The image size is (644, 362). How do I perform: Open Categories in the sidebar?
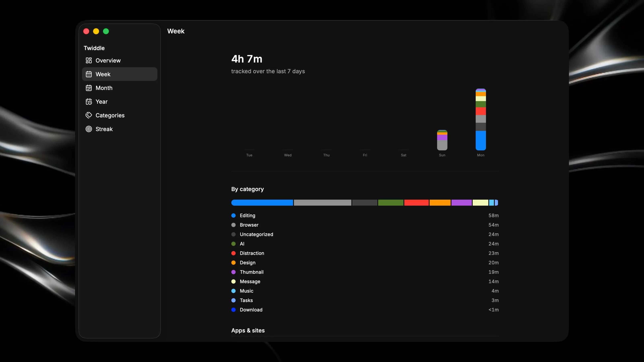tap(120, 115)
